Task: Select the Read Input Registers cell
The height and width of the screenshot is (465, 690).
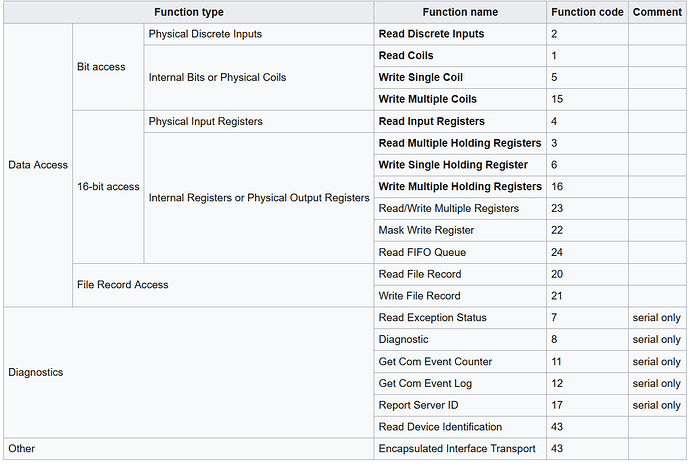Action: [460, 121]
